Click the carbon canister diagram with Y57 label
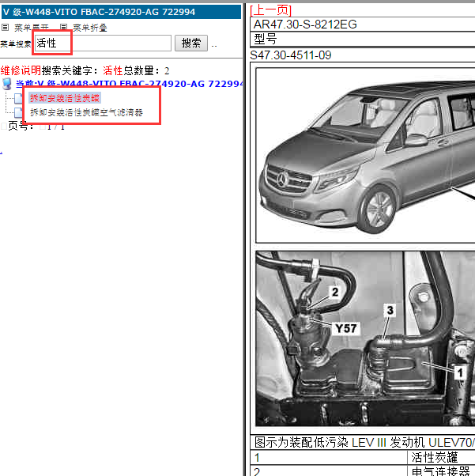Image resolution: width=475 pixels, height=476 pixels. click(x=365, y=338)
